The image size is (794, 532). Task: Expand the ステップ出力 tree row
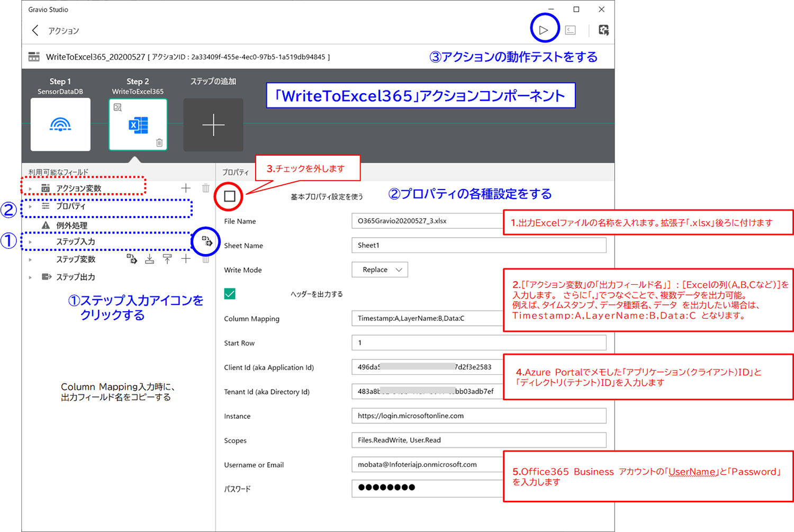[30, 277]
